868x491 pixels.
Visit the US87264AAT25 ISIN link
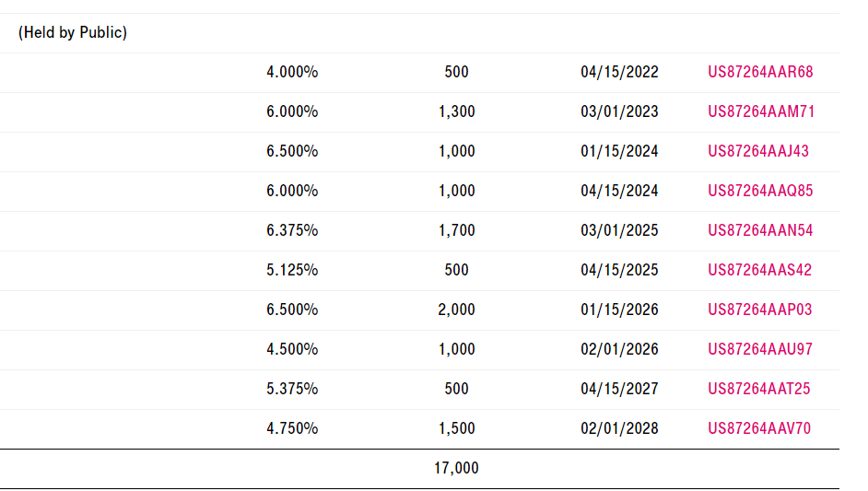759,389
